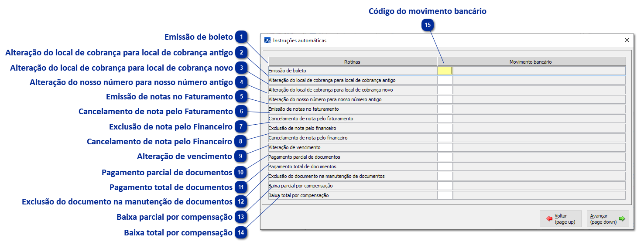Close the Instruções automáticas dialog
Screen dimensions: 644x245
point(627,40)
